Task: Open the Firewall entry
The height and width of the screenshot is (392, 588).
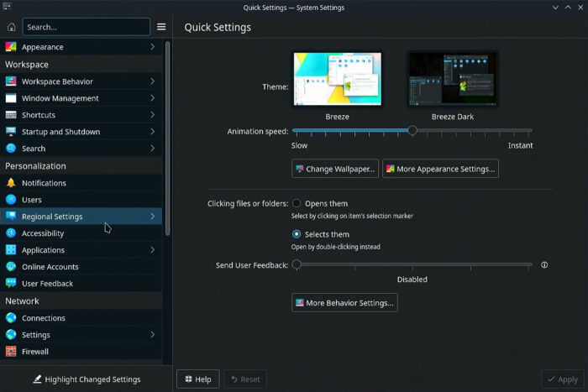Action: tap(81, 352)
